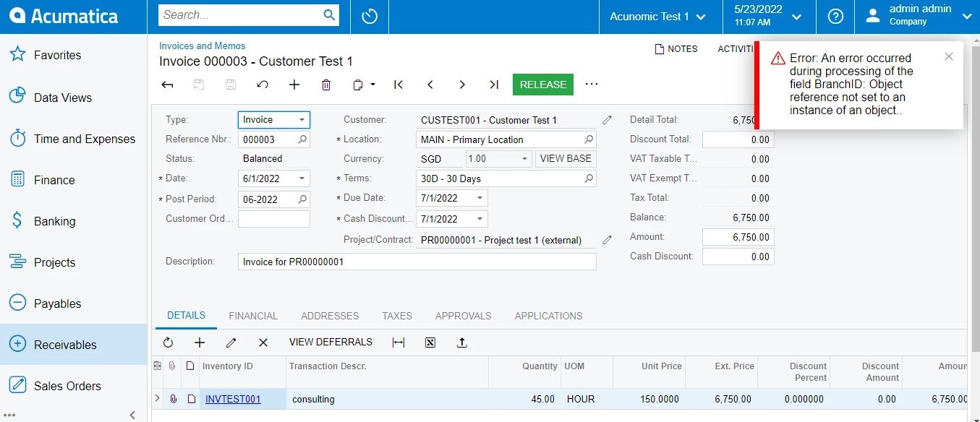Screen dimensions: 980x422
Task: Open the help question mark icon
Action: pyautogui.click(x=835, y=16)
